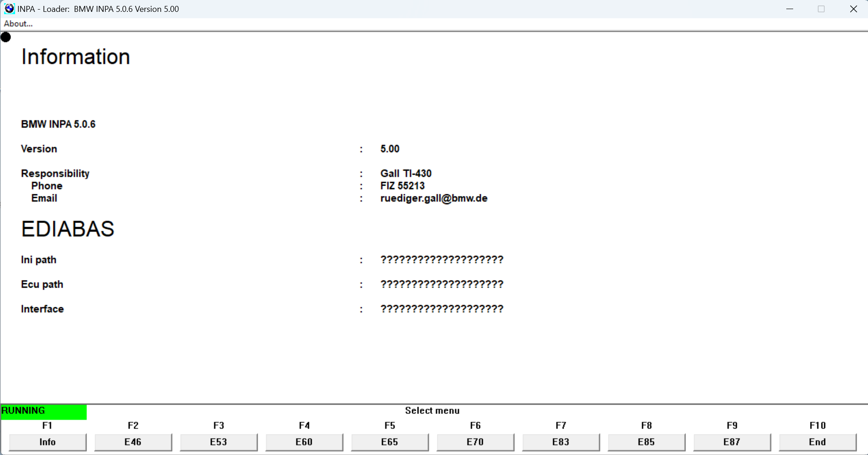Maximize the INPA Loader window

pos(821,9)
